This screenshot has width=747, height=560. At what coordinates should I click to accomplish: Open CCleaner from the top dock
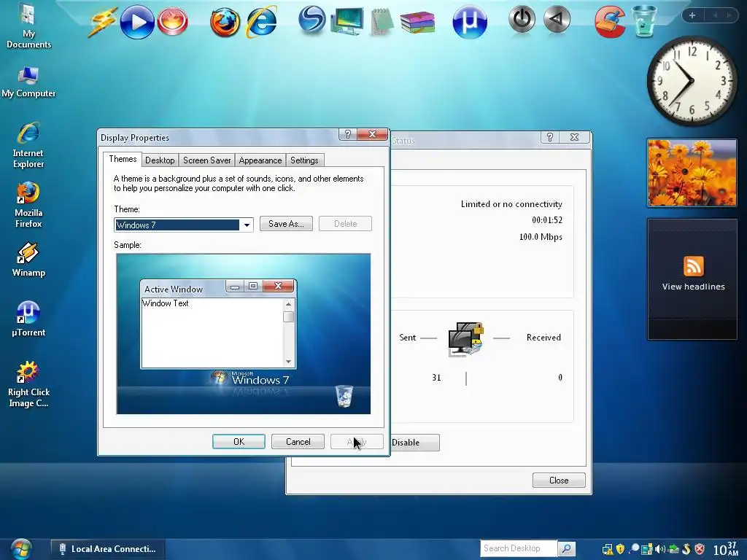pos(610,21)
